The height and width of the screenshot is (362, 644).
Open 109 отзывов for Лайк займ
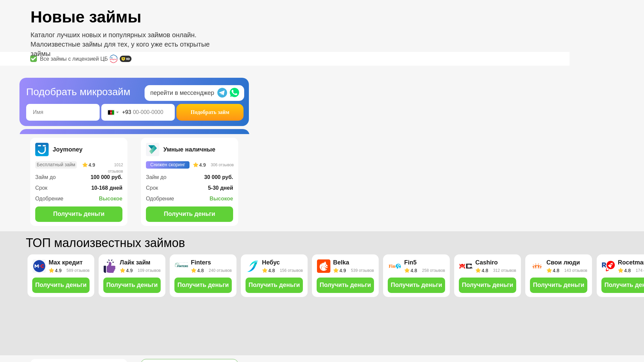[149, 270]
